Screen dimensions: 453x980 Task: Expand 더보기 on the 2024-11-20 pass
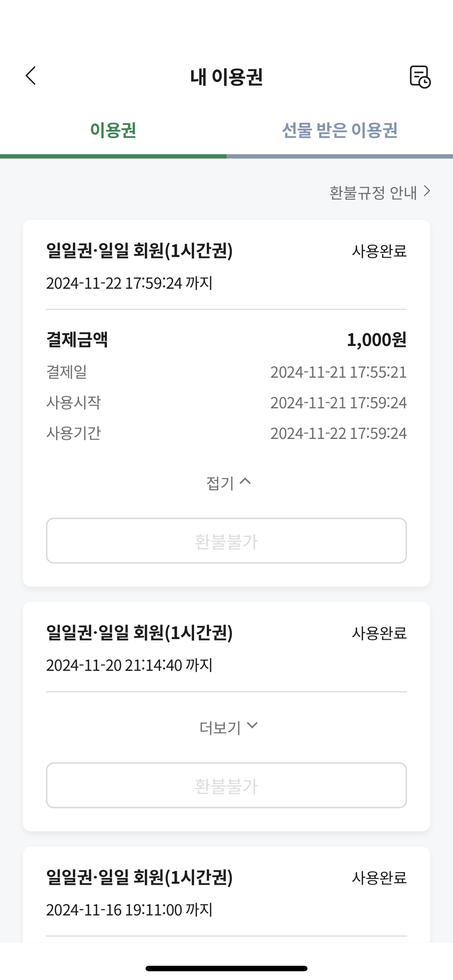click(x=228, y=727)
